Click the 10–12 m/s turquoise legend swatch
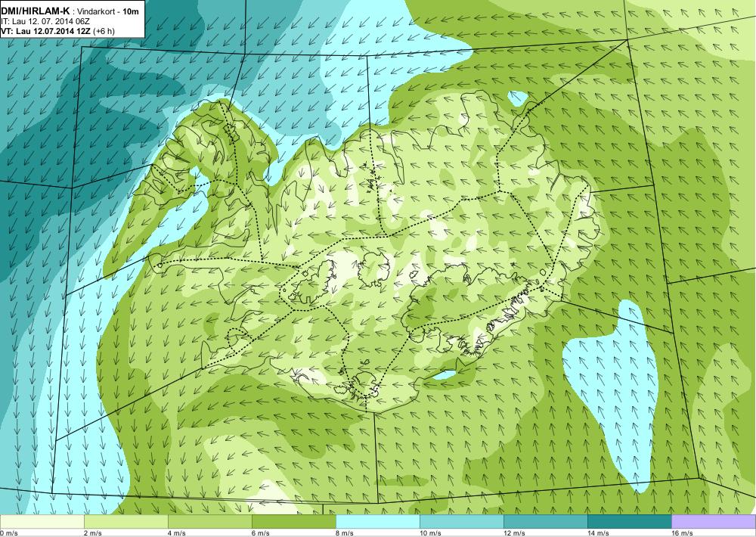Image resolution: width=756 pixels, height=537 pixels. [461, 522]
